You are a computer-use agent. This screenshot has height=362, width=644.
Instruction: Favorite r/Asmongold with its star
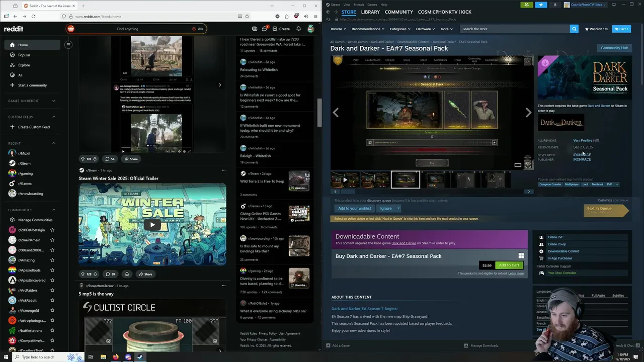52,310
